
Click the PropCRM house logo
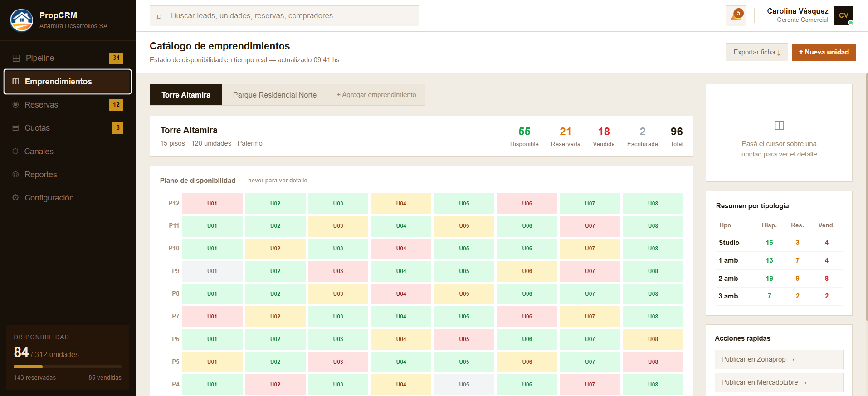click(22, 20)
